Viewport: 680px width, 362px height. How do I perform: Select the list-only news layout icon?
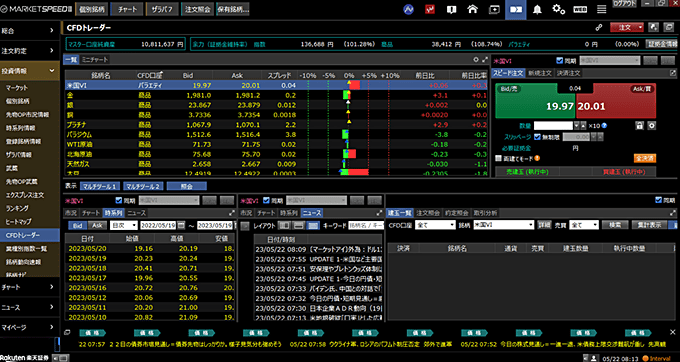312,225
